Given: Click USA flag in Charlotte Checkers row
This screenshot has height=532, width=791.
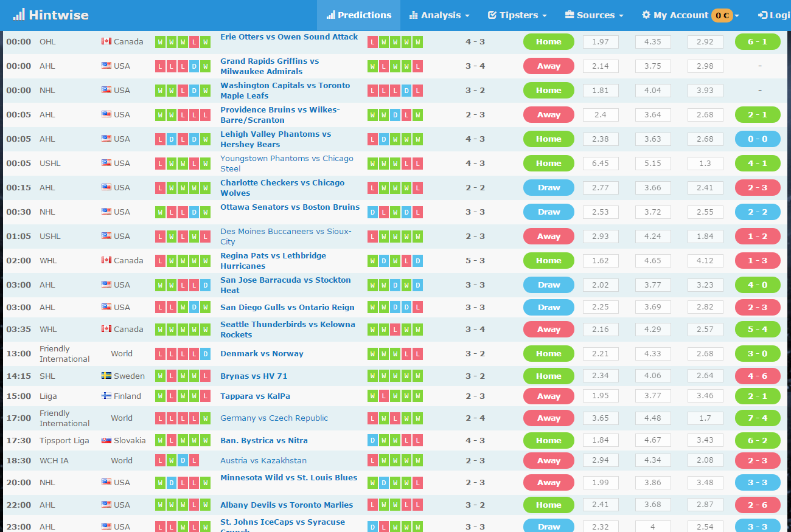Looking at the screenshot, I should click(106, 187).
